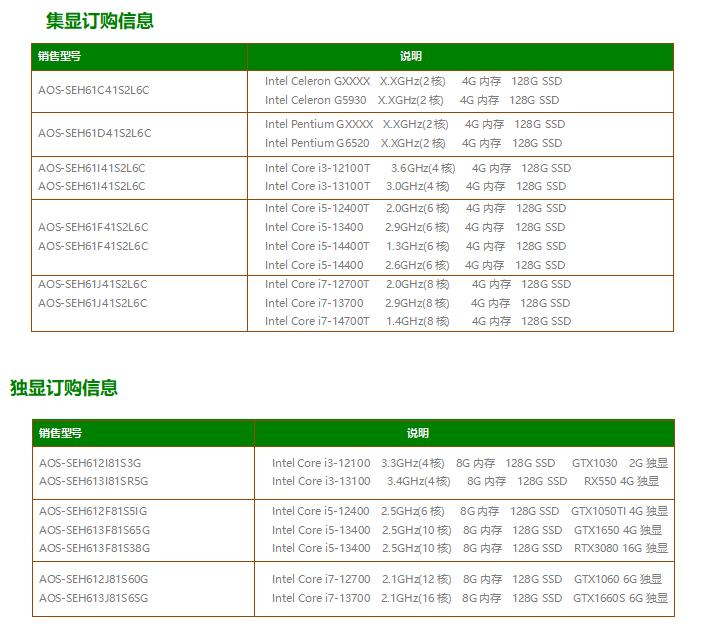Pick the 3.0GHz(4 核) value
708x631 pixels.
[418, 187]
